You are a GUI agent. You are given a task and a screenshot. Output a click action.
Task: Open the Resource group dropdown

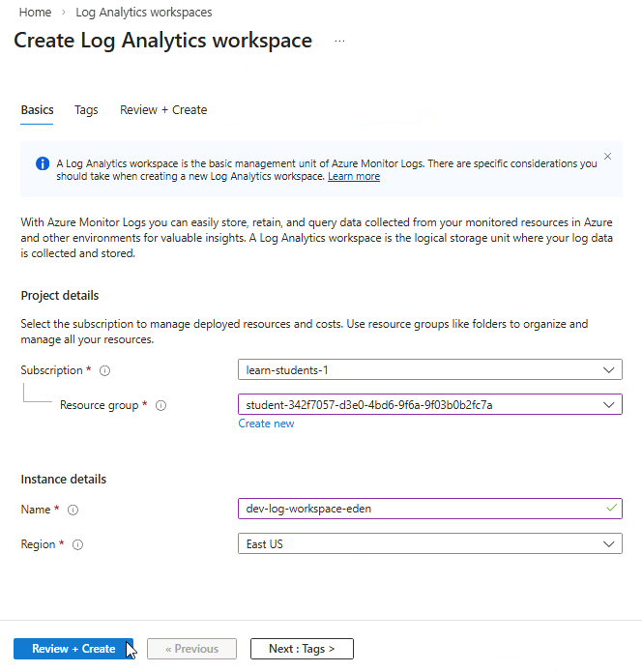click(429, 404)
